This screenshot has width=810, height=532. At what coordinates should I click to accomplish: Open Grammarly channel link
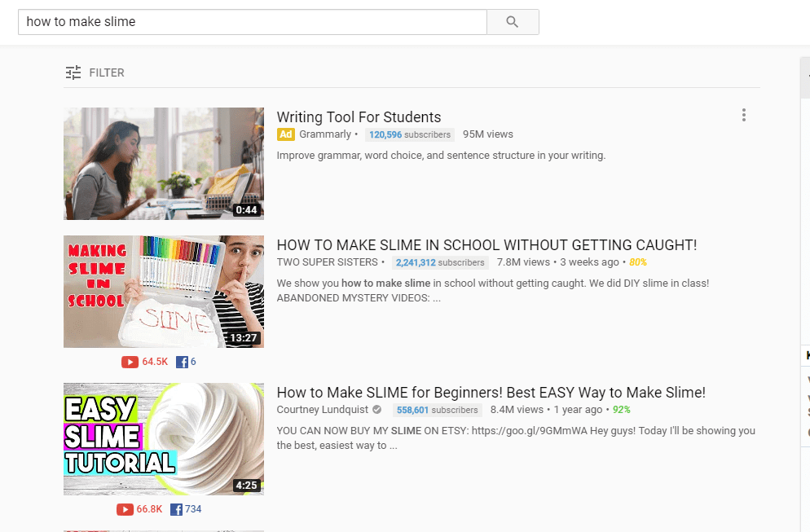325,134
